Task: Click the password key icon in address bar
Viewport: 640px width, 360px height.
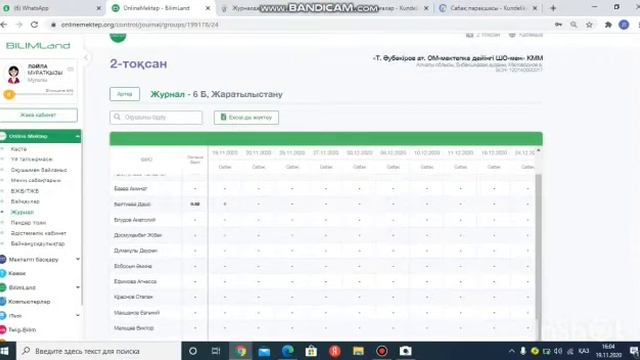Action: (x=558, y=25)
